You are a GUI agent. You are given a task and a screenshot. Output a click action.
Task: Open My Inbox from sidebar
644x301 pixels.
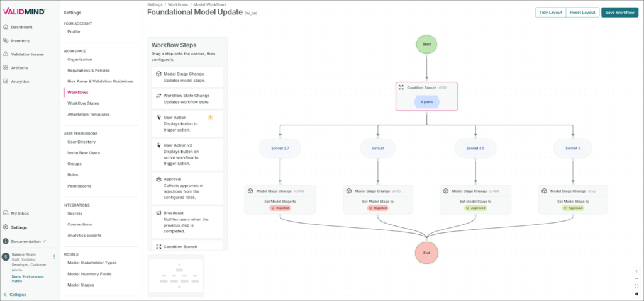click(x=19, y=213)
